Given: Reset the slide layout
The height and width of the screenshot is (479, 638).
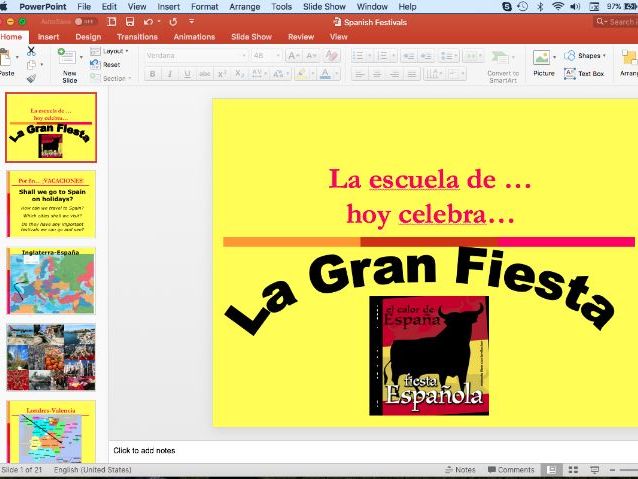Looking at the screenshot, I should pyautogui.click(x=105, y=64).
